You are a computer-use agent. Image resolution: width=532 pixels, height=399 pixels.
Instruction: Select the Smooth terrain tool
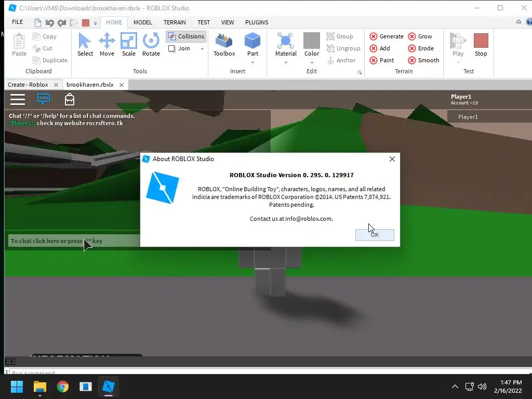pos(423,60)
